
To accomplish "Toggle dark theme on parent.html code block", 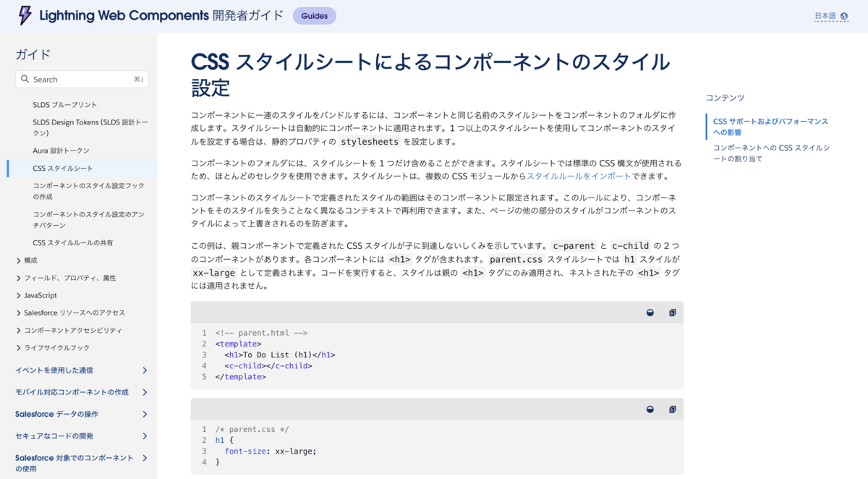I will [650, 313].
